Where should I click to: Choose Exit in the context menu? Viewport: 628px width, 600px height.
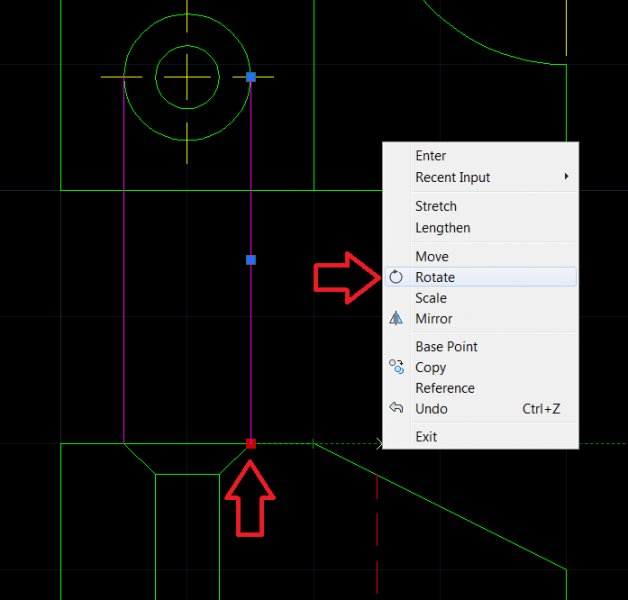point(480,437)
